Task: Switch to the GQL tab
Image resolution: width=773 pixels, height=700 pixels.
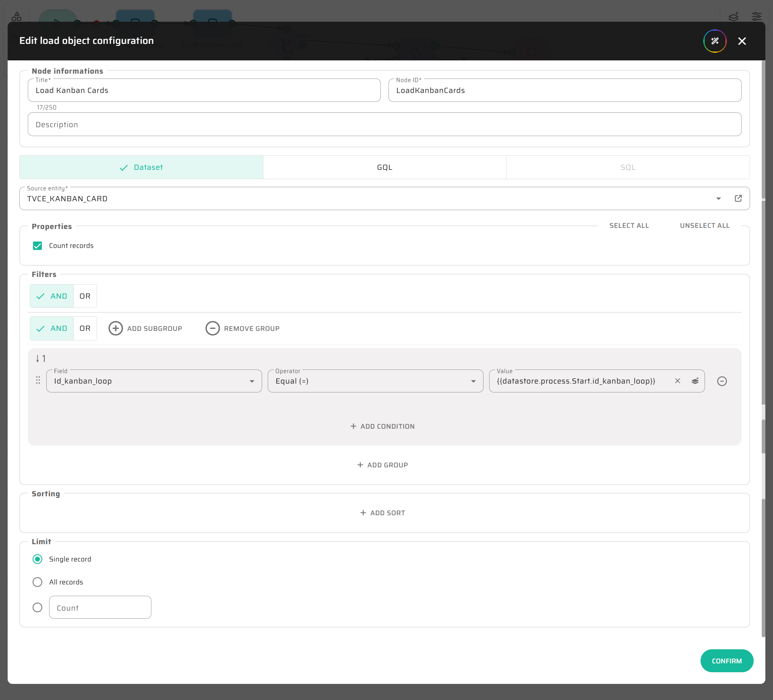Action: (x=384, y=167)
